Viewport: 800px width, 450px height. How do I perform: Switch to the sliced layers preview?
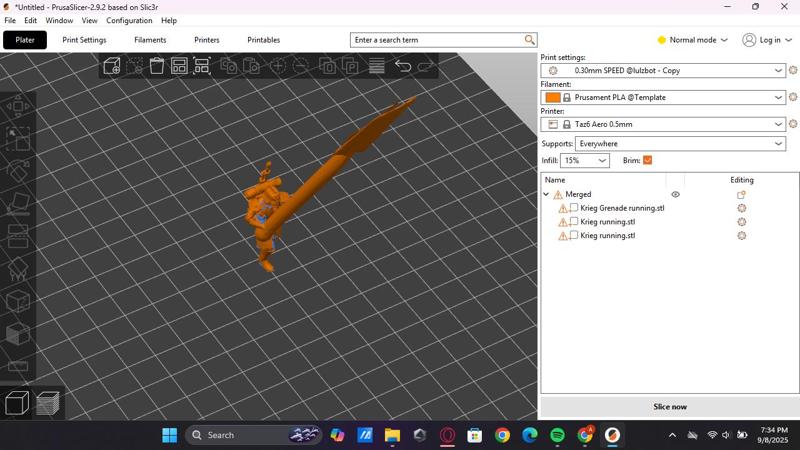click(48, 403)
